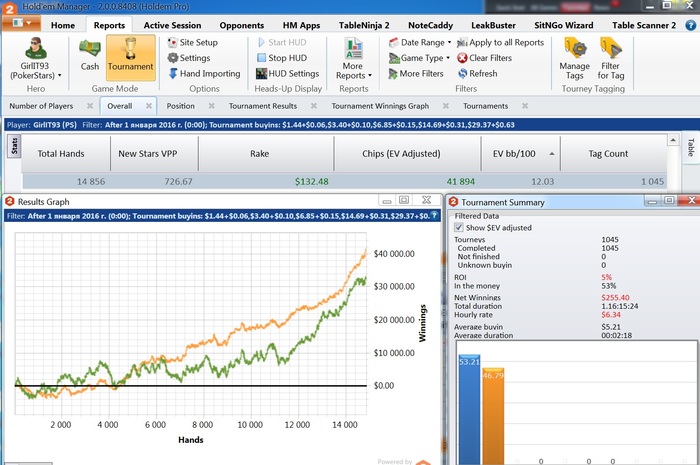Click Rake value $132.48
The width and height of the screenshot is (700, 465).
[312, 182]
